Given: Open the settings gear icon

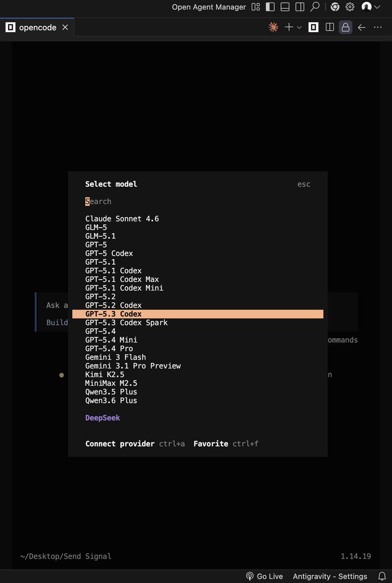Looking at the screenshot, I should click(350, 7).
